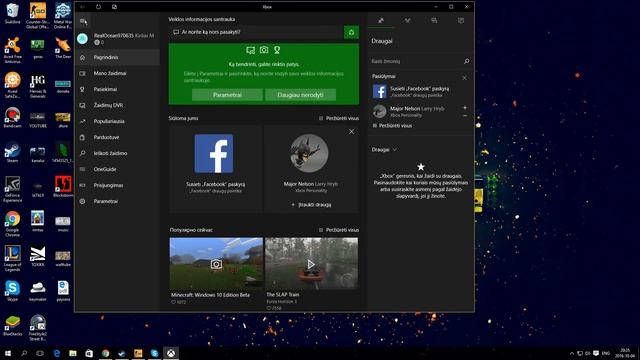Open Prisijungimas connection in sidebar

tap(117, 185)
